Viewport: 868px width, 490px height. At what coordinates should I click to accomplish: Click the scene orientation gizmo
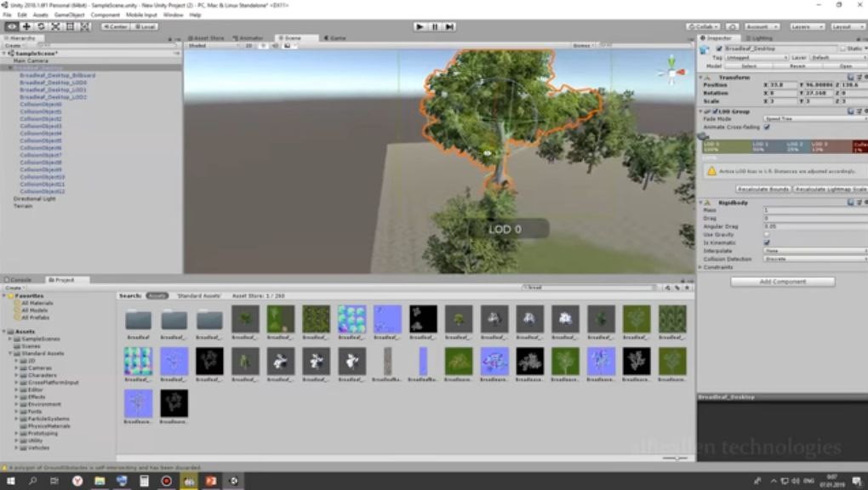click(671, 68)
